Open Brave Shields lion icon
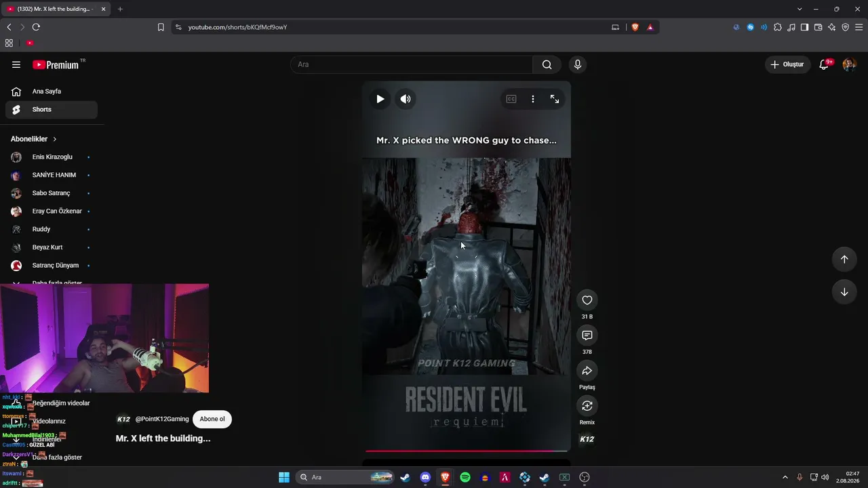Image resolution: width=868 pixels, height=488 pixels. [x=635, y=27]
